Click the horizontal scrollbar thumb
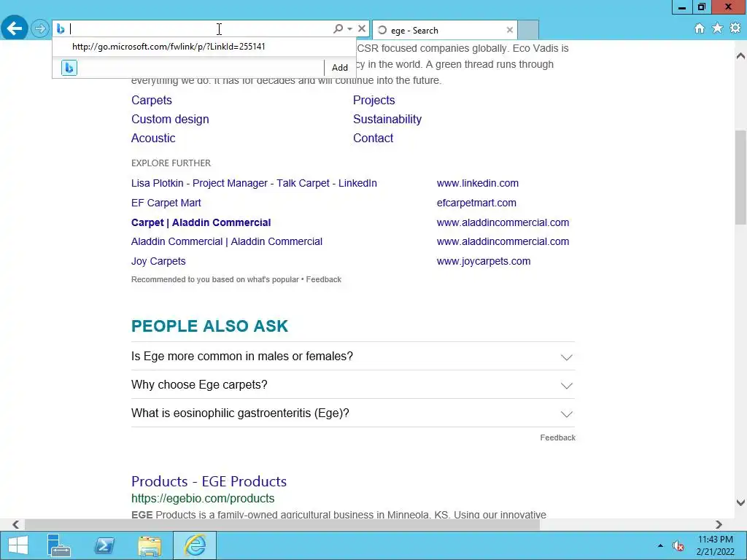The width and height of the screenshot is (747, 560). coord(282,524)
